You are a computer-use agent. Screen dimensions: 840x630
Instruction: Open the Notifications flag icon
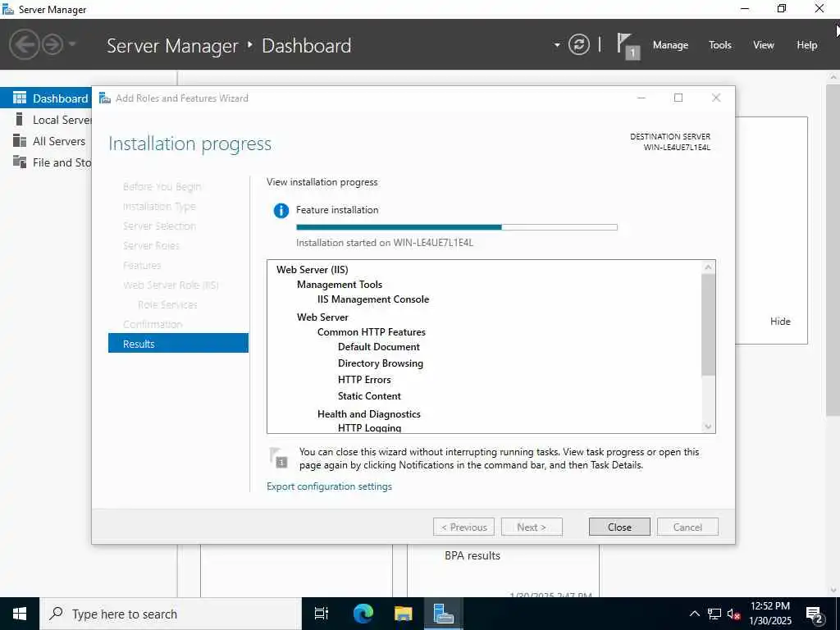coord(628,46)
